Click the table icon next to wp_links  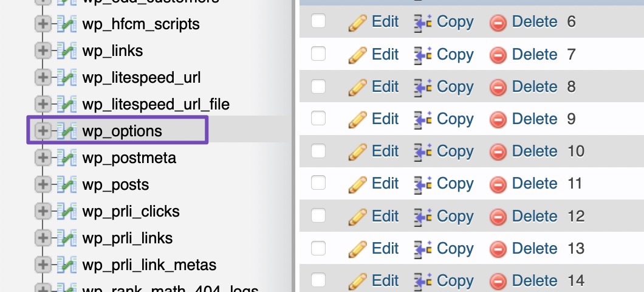click(67, 51)
